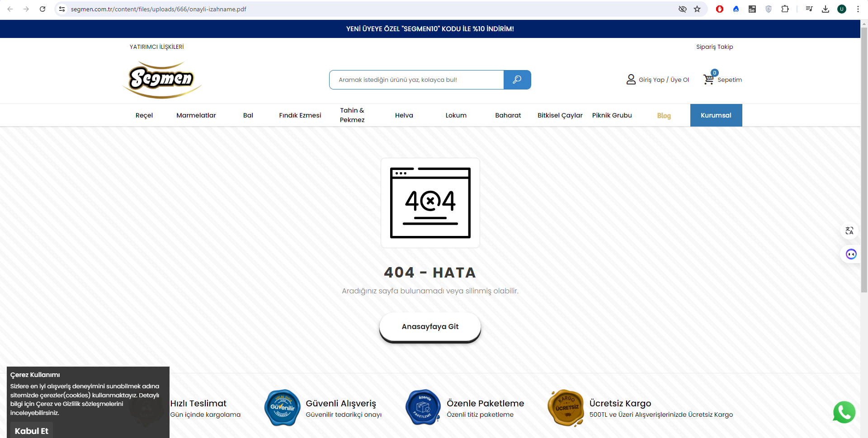This screenshot has height=438, width=868.
Task: Click the Kargo Ücretsiz badge icon
Action: [x=566, y=408]
